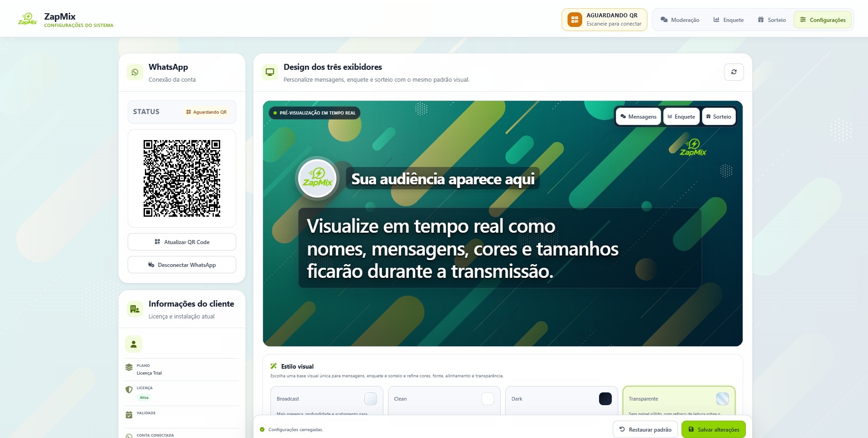The width and height of the screenshot is (868, 438).
Task: Click the Design monitor icon
Action: (270, 72)
